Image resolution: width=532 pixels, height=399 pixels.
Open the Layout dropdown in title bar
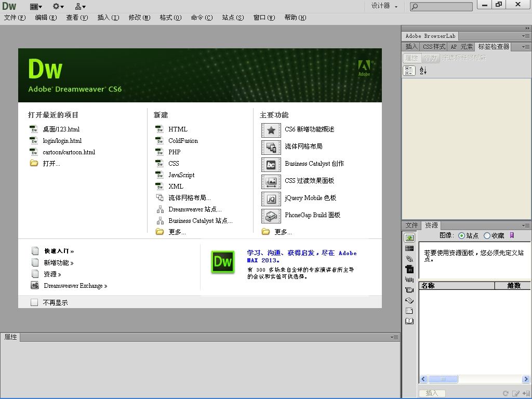(36, 6)
